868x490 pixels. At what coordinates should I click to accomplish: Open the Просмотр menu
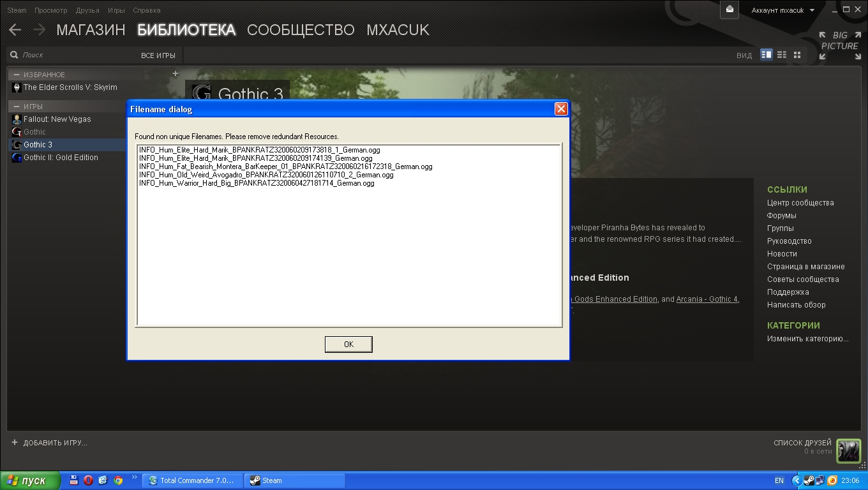click(51, 10)
